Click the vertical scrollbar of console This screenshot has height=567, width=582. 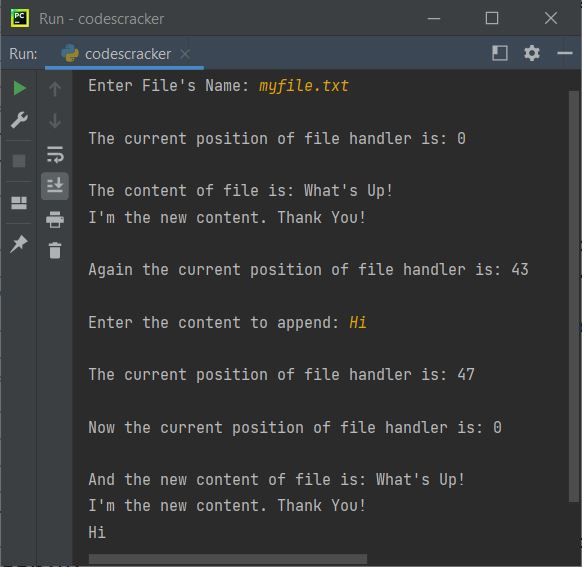coord(574,296)
